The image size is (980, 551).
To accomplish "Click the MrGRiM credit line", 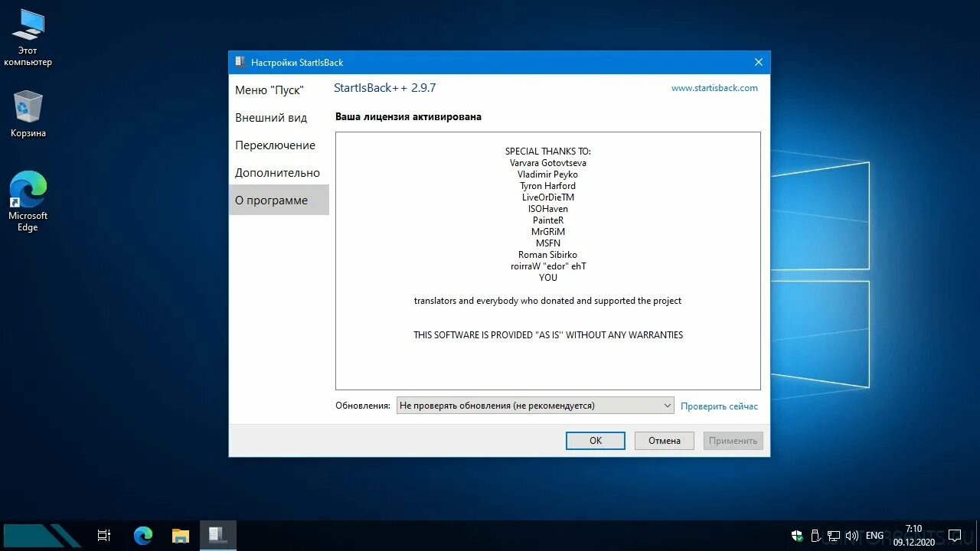I will coord(548,232).
